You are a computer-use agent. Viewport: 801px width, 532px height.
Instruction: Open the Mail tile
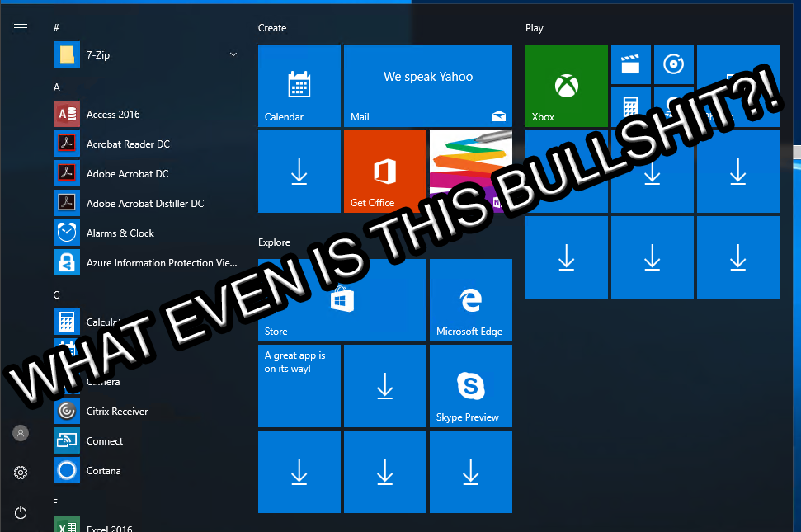428,85
